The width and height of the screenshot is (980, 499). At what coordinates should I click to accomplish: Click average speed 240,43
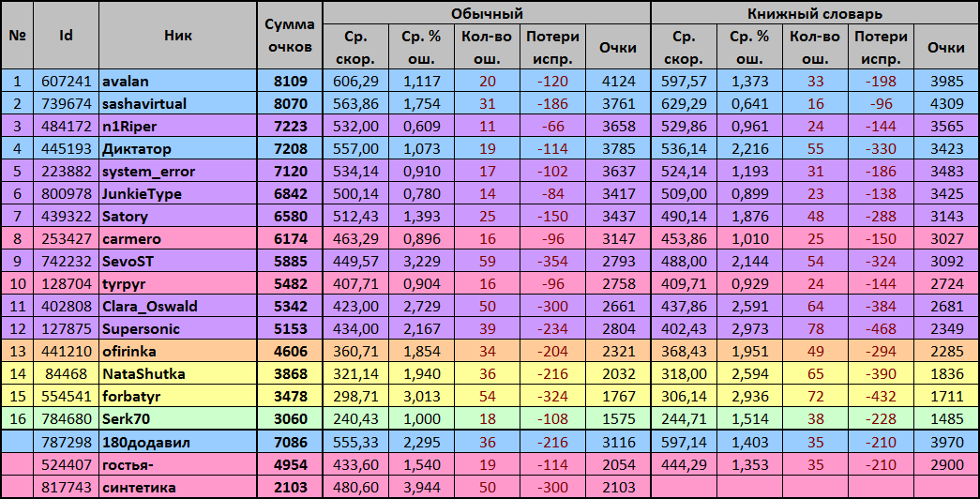(355, 419)
